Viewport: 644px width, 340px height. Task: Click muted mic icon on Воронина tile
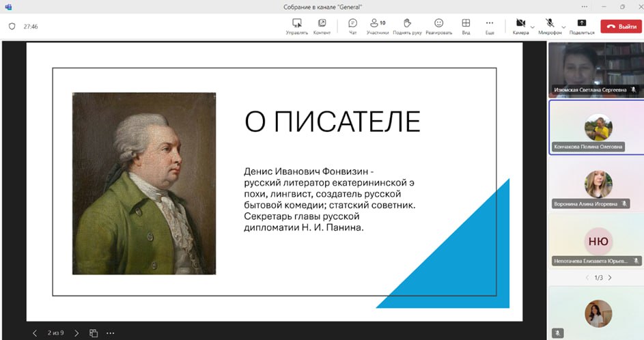point(624,203)
